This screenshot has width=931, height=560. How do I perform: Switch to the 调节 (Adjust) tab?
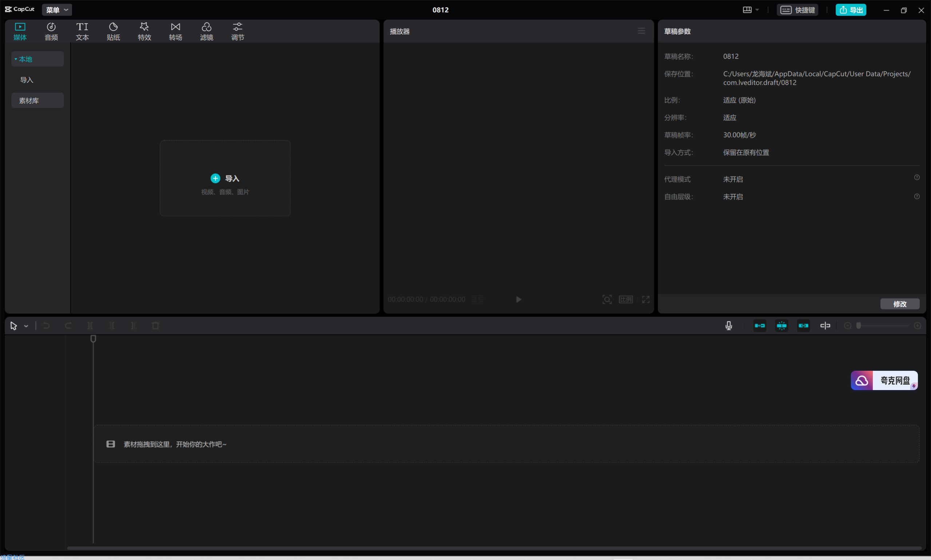pyautogui.click(x=237, y=31)
